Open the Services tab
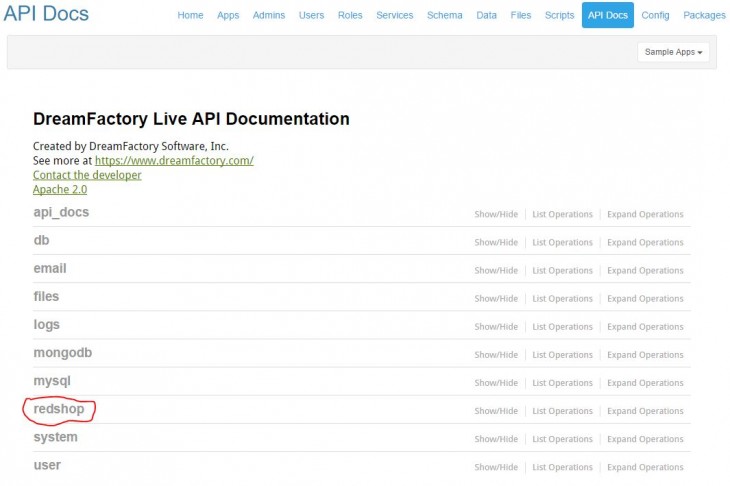The image size is (730, 486). [394, 16]
